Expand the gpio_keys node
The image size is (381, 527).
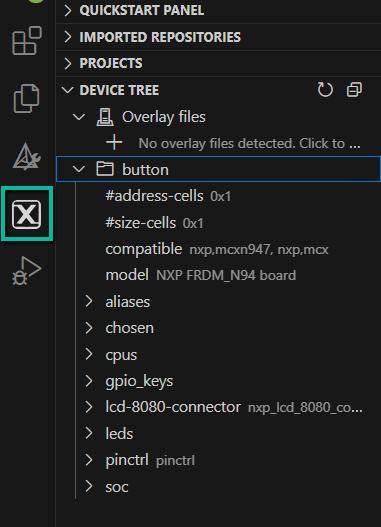pyautogui.click(x=89, y=380)
